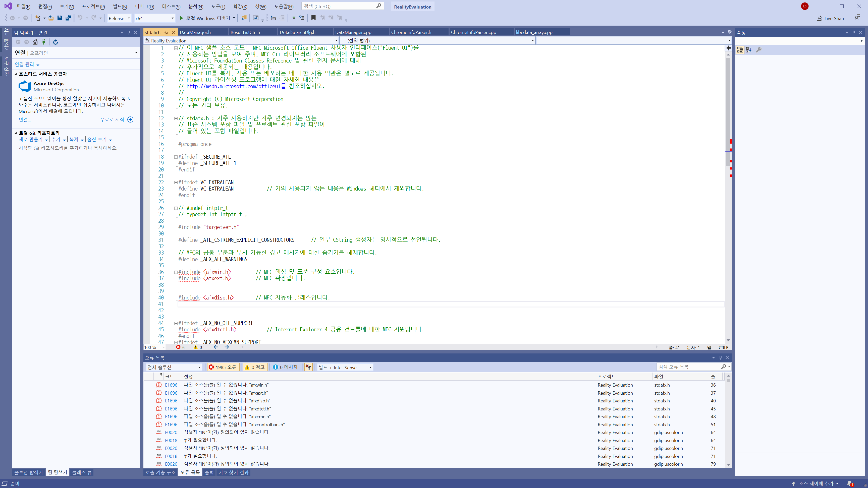868x488 pixels.
Task: Toggle the 1985 errors filter button
Action: pyautogui.click(x=223, y=367)
